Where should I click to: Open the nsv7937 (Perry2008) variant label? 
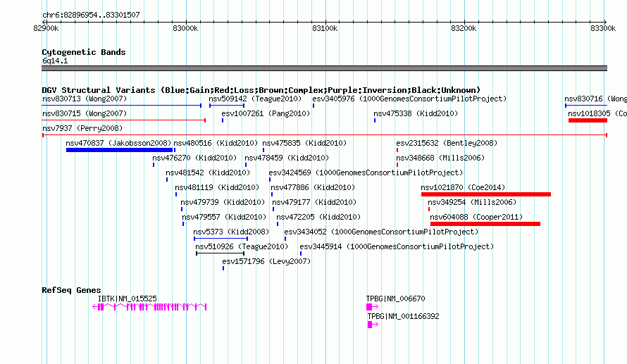click(x=82, y=128)
